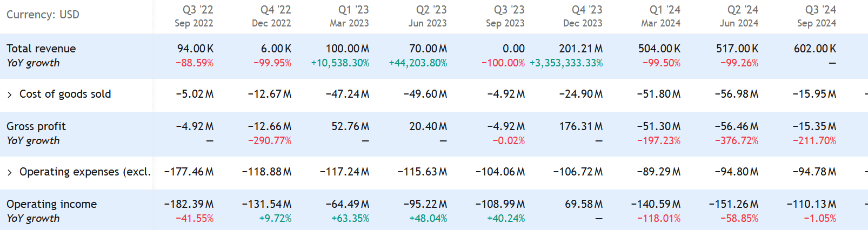Select the Q3 '23 Sep 2023 column header

tap(505, 16)
